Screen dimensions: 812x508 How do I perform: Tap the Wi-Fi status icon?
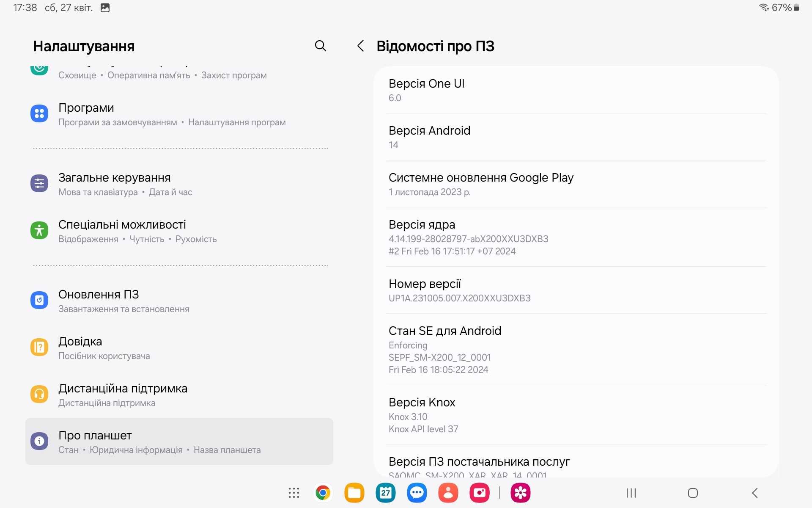point(764,8)
